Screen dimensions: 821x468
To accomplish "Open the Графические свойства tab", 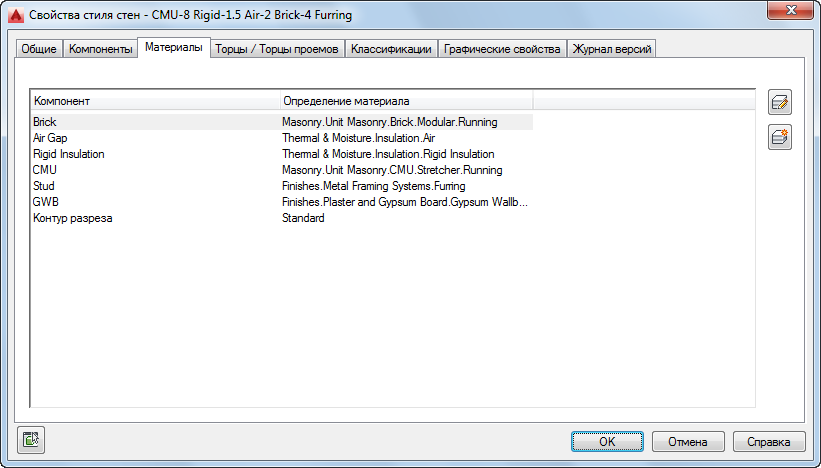I will pyautogui.click(x=502, y=49).
